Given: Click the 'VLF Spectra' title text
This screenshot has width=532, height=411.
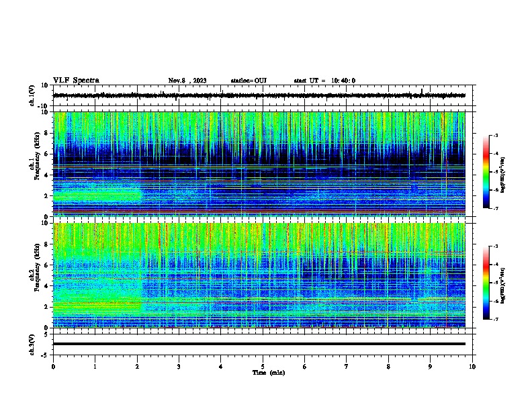Looking at the screenshot, I should (x=76, y=81).
